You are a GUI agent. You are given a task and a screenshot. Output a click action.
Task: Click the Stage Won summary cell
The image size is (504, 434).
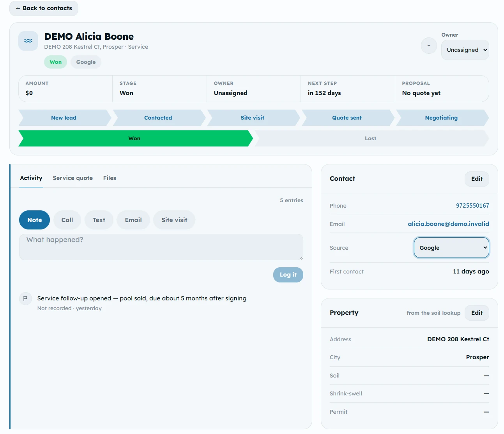159,89
